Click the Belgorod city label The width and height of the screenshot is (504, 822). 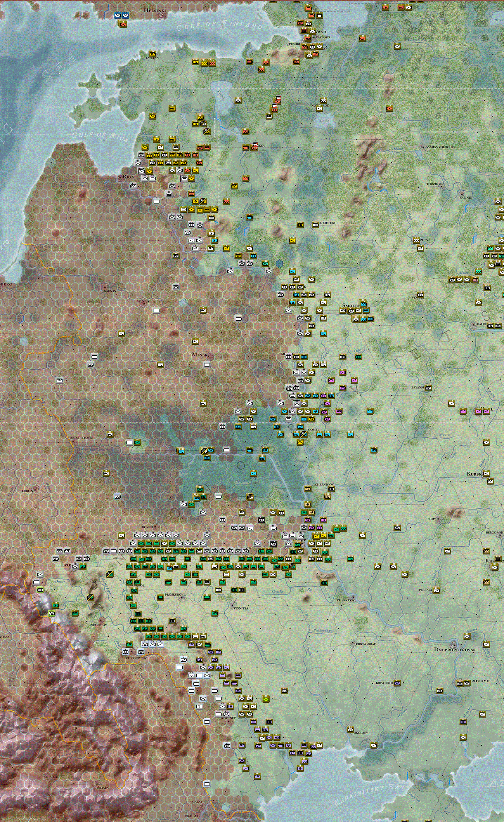494,532
